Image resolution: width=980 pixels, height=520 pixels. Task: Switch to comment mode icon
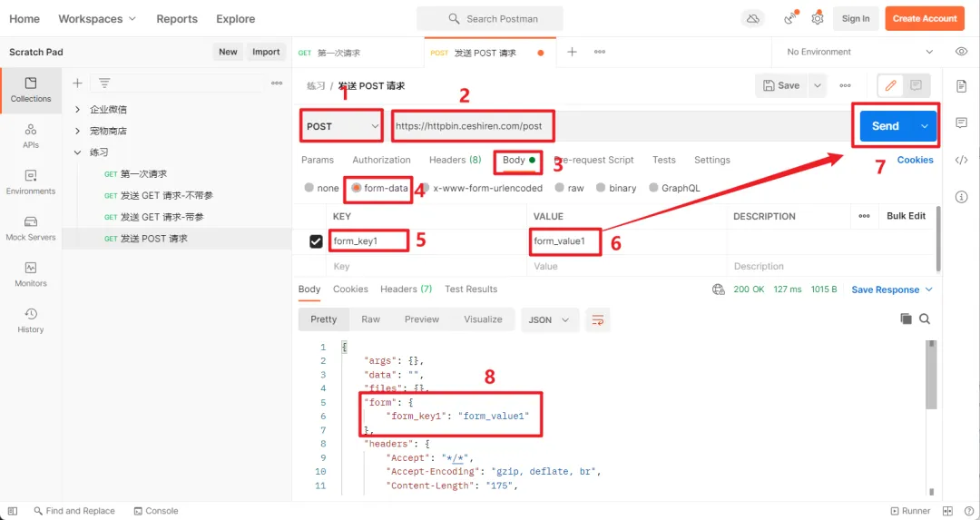(x=916, y=85)
